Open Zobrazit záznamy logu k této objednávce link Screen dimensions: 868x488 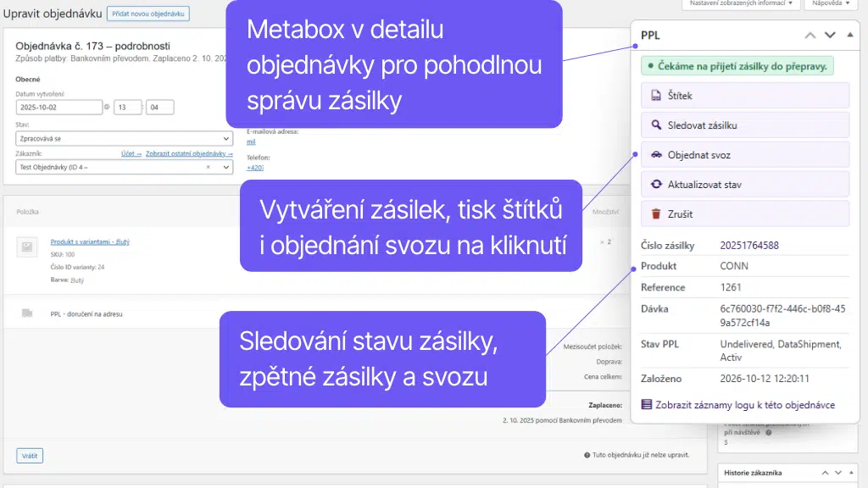tap(744, 405)
